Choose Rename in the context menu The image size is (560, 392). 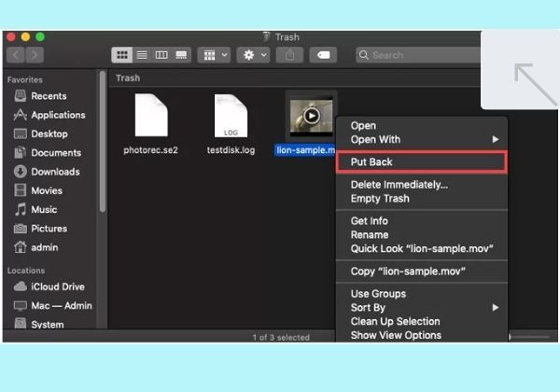pyautogui.click(x=422, y=235)
